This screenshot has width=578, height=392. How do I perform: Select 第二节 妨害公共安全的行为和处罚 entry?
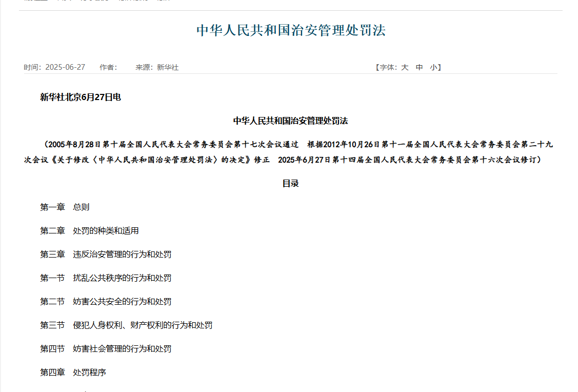click(106, 302)
